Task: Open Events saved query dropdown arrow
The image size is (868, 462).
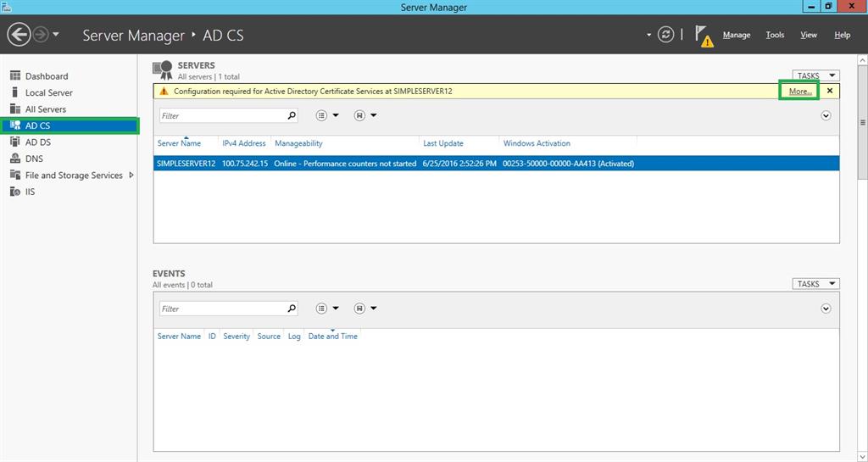Action: (374, 309)
